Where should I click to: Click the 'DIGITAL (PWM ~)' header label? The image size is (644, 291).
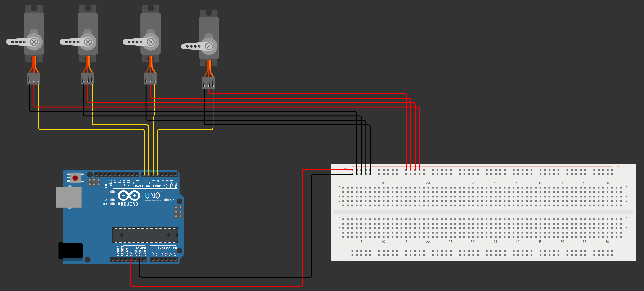[151, 186]
